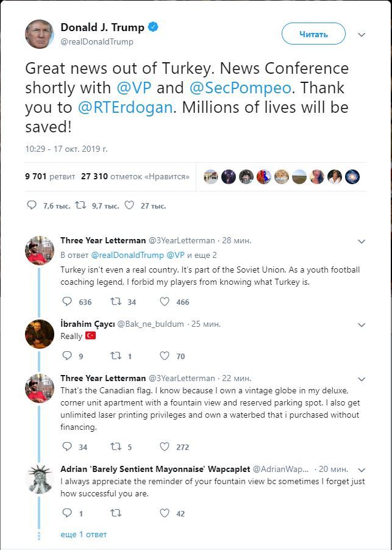This screenshot has width=392, height=550.
Task: Open Donald J. Trump's profile avatar
Action: (40, 34)
